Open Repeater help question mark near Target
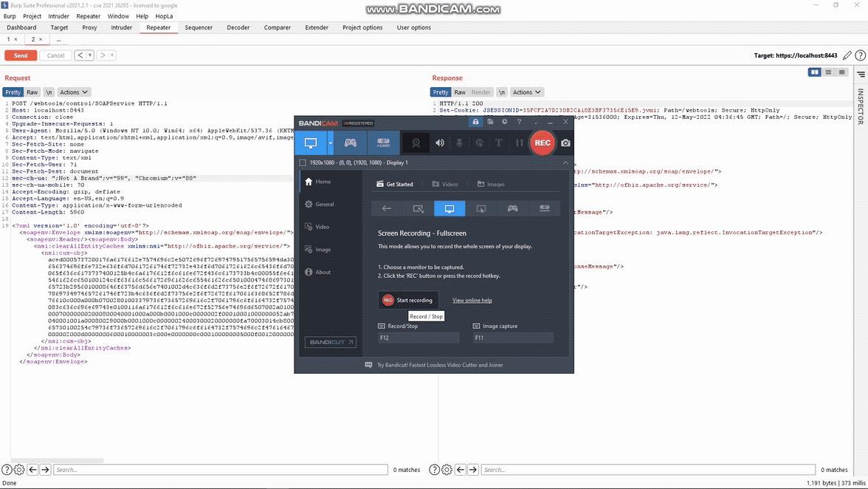The image size is (868, 489). pyautogui.click(x=861, y=55)
